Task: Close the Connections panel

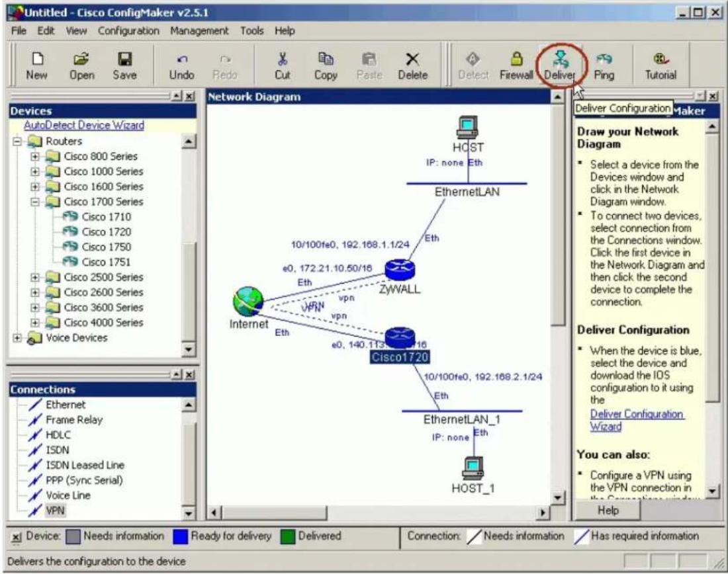Action: 190,374
